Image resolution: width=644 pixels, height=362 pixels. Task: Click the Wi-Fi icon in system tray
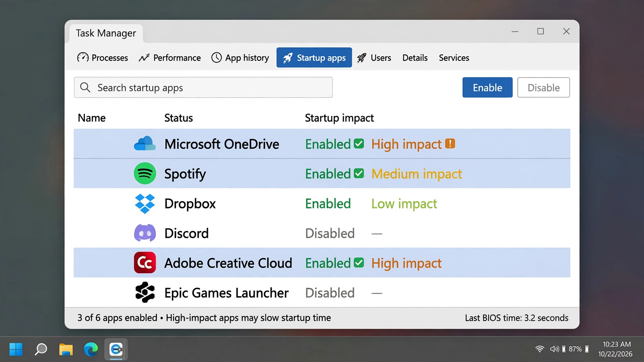point(540,349)
